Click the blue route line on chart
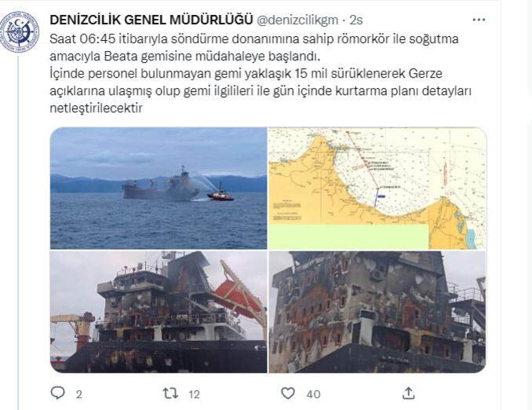Viewport: 532px width, 410px height. (376, 197)
